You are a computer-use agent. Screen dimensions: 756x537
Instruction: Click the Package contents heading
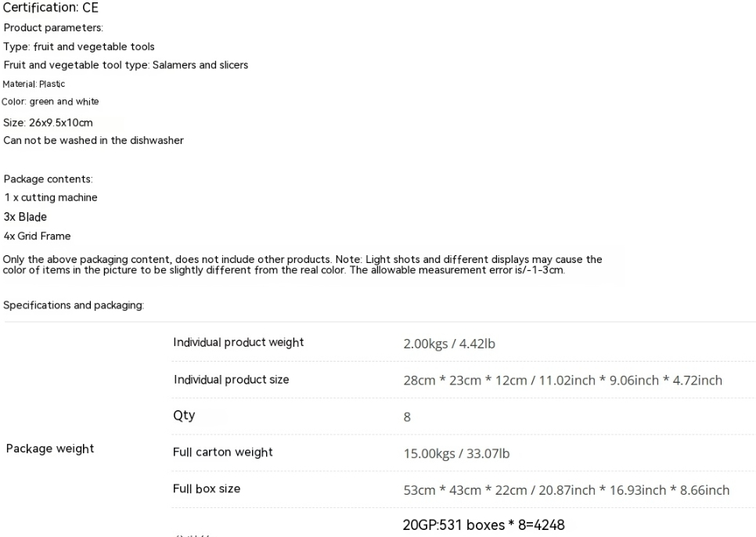49,179
